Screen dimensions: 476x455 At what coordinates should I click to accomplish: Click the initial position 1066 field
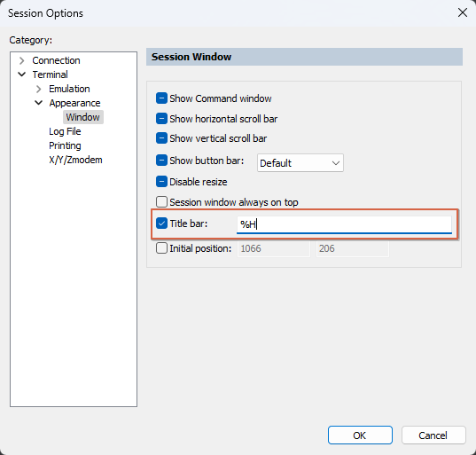274,248
